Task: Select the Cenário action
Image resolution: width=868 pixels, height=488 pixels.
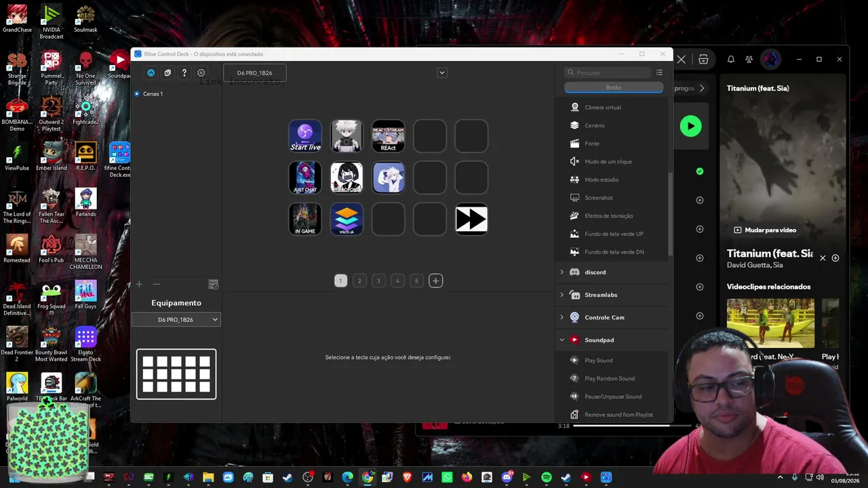Action: click(x=612, y=125)
